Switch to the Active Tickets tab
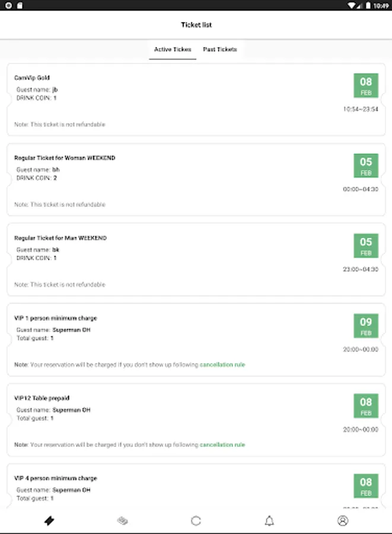This screenshot has width=392, height=534. pos(173,49)
